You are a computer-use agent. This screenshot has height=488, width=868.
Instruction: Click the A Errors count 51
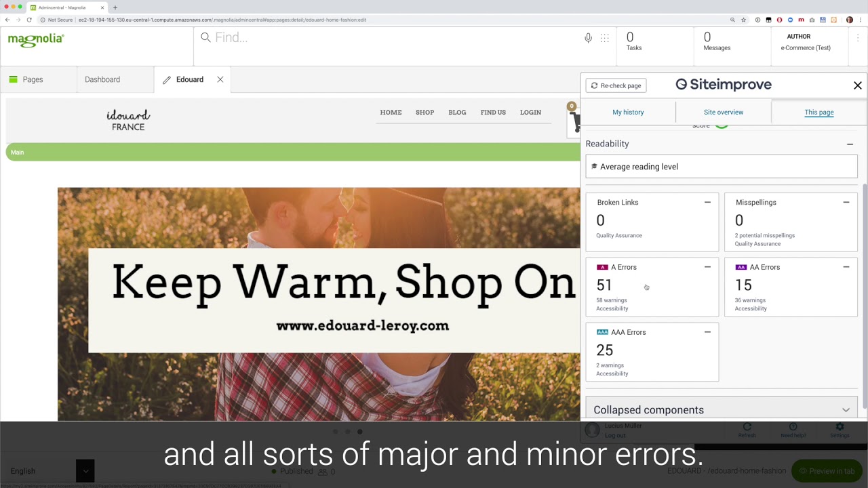[x=604, y=285]
